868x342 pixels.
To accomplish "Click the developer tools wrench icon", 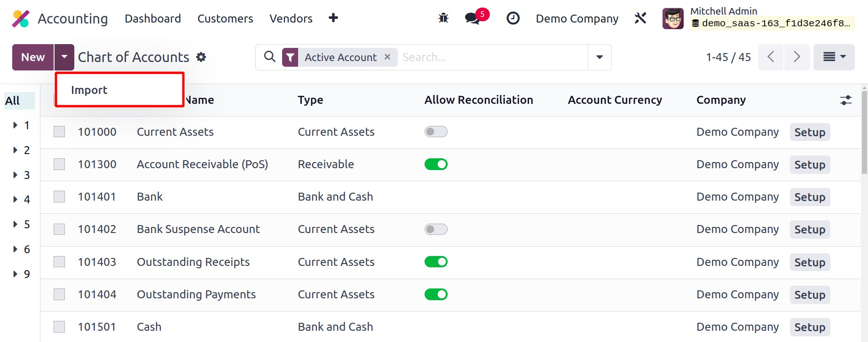I will pos(640,18).
